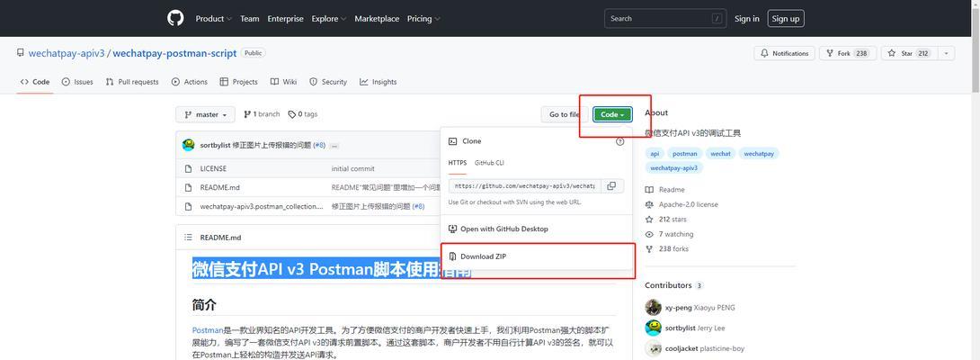Open contributor cooljacket profile

coord(682,348)
